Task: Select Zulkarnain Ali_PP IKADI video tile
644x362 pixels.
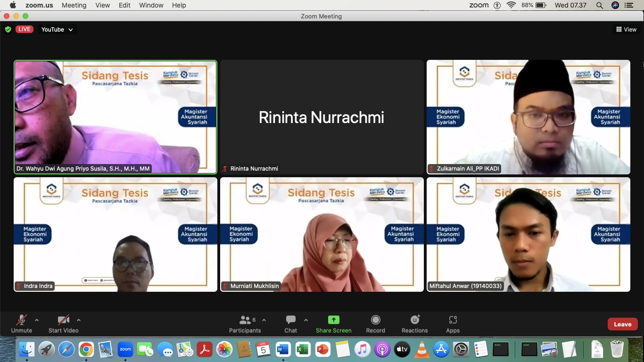Action: click(528, 117)
